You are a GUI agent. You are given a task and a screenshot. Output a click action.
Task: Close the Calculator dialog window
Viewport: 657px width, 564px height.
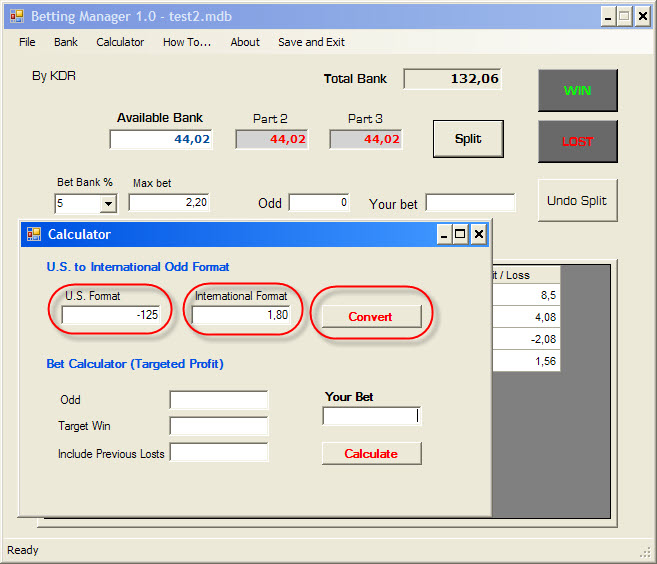pos(479,234)
